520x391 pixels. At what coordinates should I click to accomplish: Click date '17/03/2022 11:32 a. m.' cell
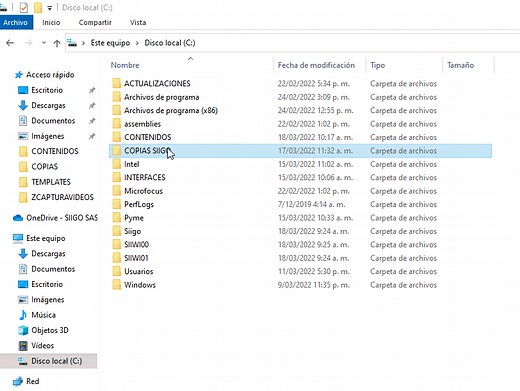pos(315,151)
